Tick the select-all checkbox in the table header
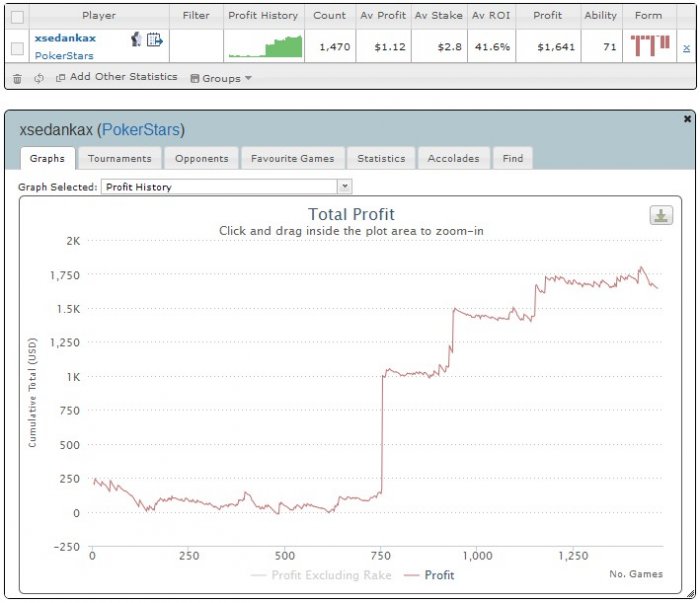Screen dimensions: 700x603 click(18, 16)
